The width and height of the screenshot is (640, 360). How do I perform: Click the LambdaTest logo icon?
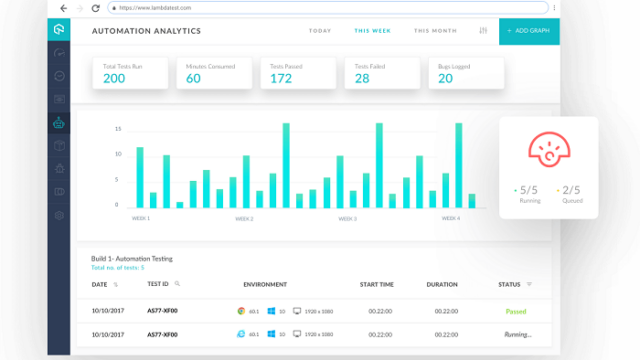(x=59, y=29)
